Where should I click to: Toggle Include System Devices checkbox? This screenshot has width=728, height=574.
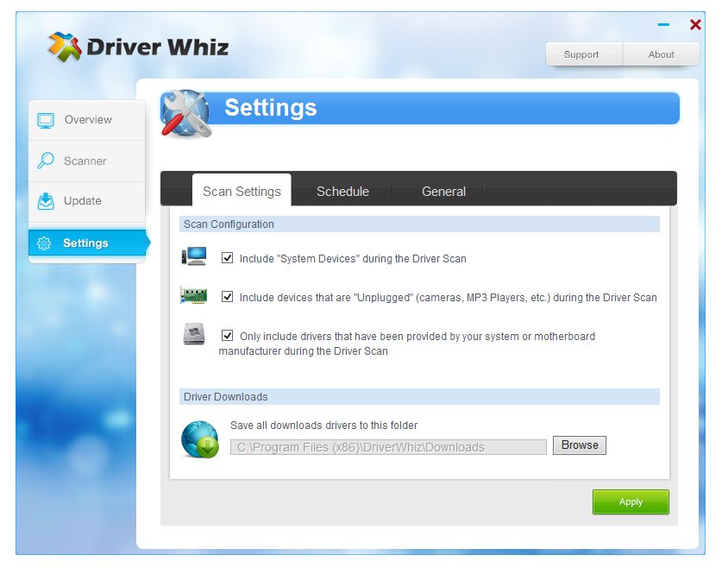tap(227, 257)
